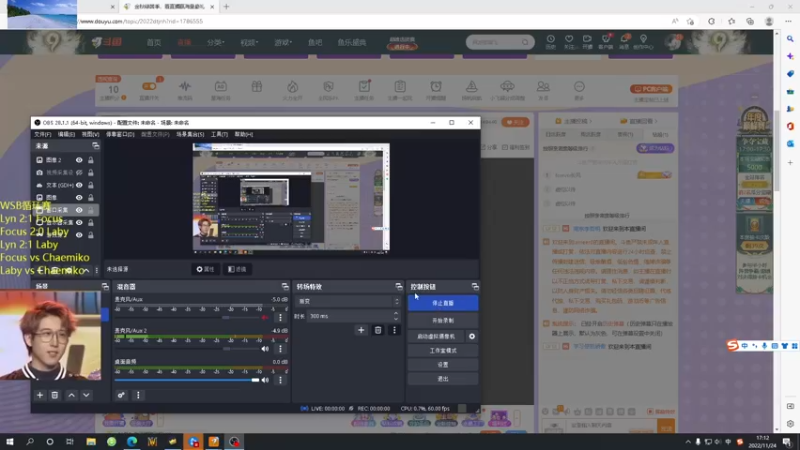
Task: Open the transition properties three-dot menu
Action: click(x=394, y=330)
